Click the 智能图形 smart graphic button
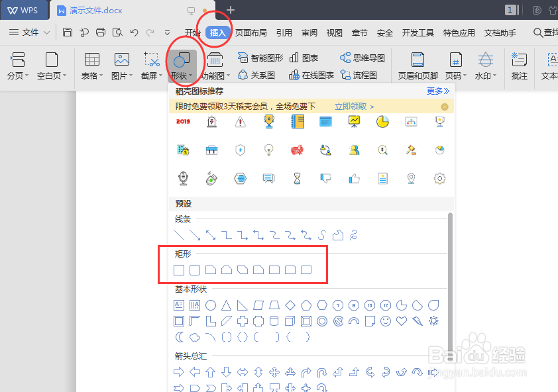The height and width of the screenshot is (392, 558). pyautogui.click(x=260, y=58)
